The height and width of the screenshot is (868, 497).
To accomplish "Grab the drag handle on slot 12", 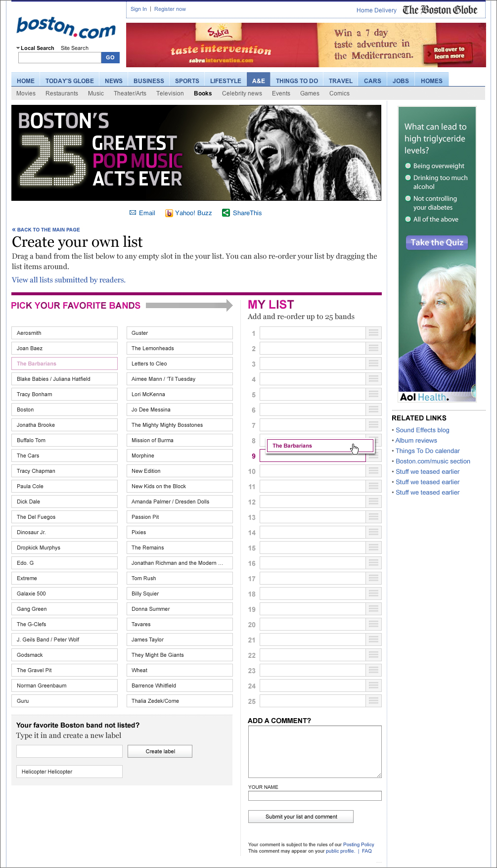I will [373, 502].
